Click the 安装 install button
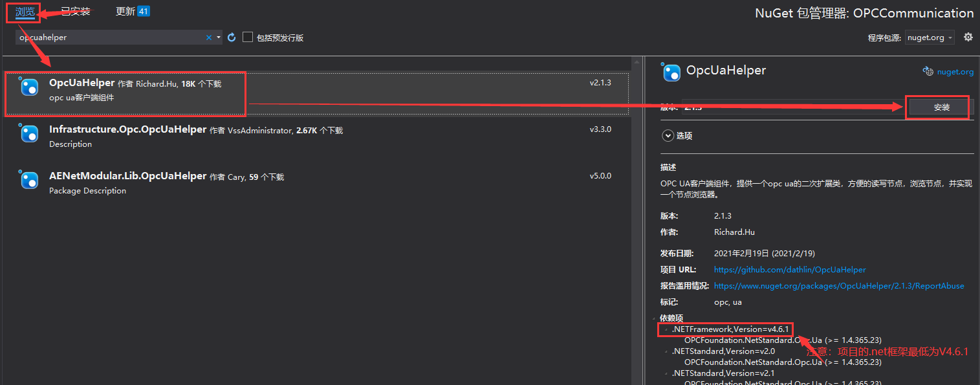The height and width of the screenshot is (385, 980). 941,107
